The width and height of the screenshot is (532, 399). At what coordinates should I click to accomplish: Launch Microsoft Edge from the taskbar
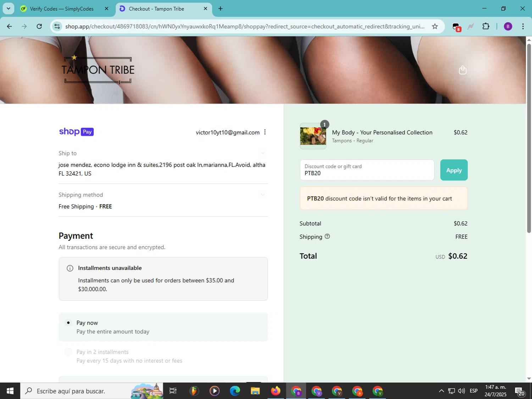(235, 391)
